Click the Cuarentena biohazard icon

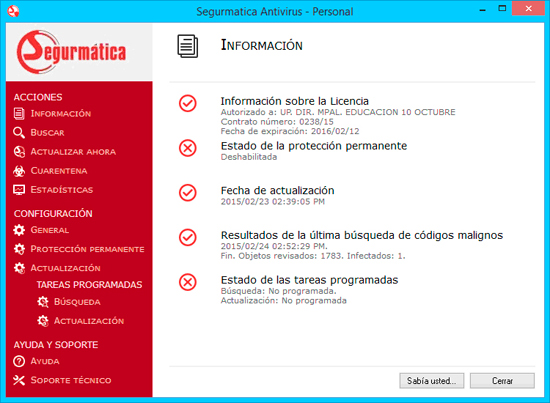tap(19, 171)
